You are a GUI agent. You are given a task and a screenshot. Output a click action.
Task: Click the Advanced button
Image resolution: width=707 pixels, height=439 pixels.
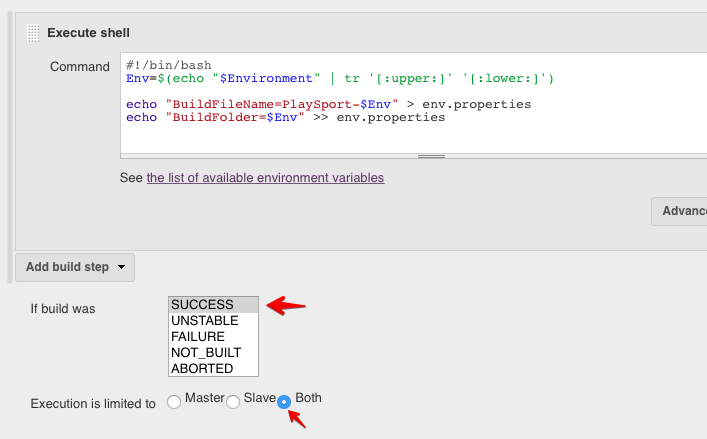point(679,211)
